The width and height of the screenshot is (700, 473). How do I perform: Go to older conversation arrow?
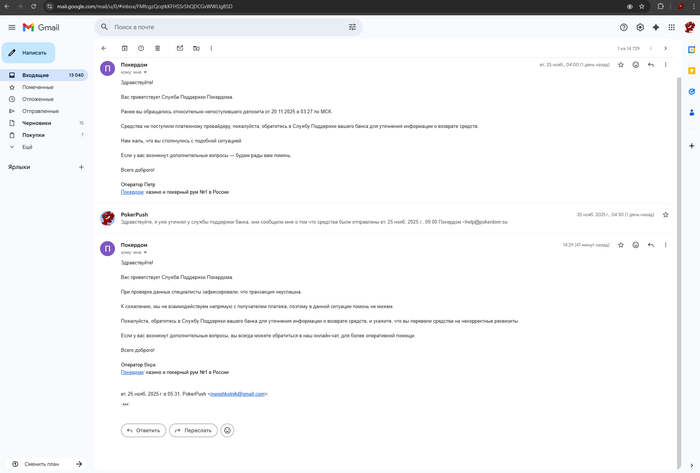pyautogui.click(x=665, y=48)
